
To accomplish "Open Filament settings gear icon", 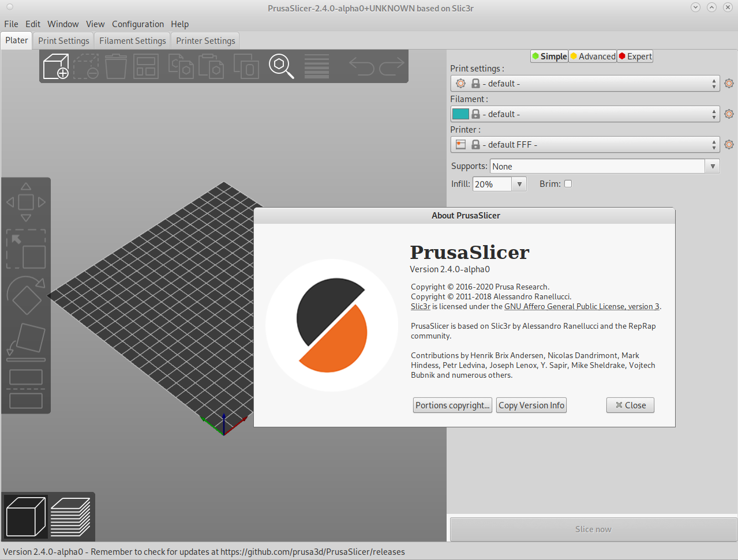I will [x=728, y=114].
